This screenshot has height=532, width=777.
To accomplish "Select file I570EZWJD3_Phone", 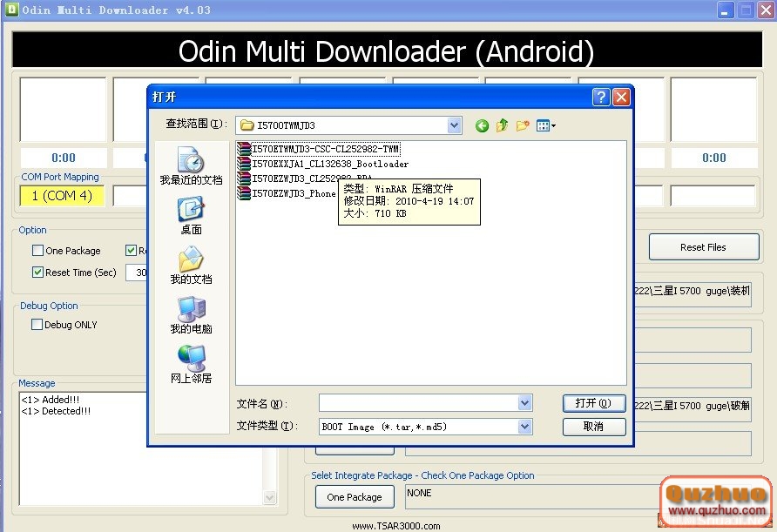I will coord(294,193).
